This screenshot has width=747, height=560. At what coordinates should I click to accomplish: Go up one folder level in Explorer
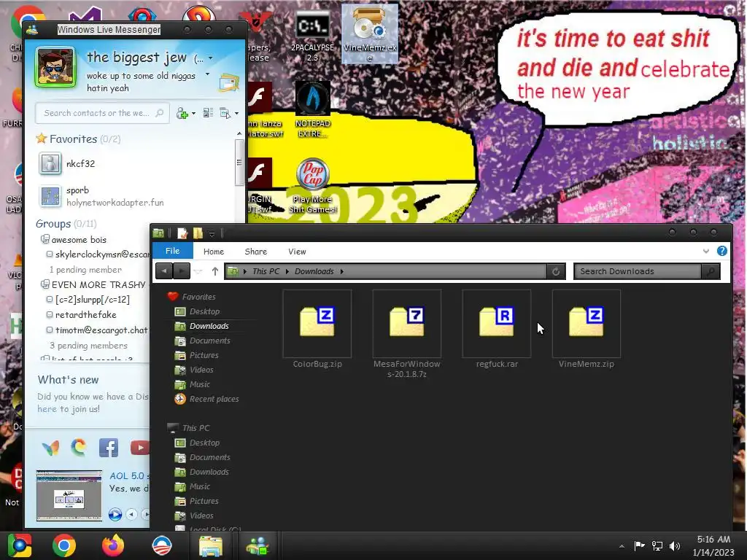(x=215, y=271)
